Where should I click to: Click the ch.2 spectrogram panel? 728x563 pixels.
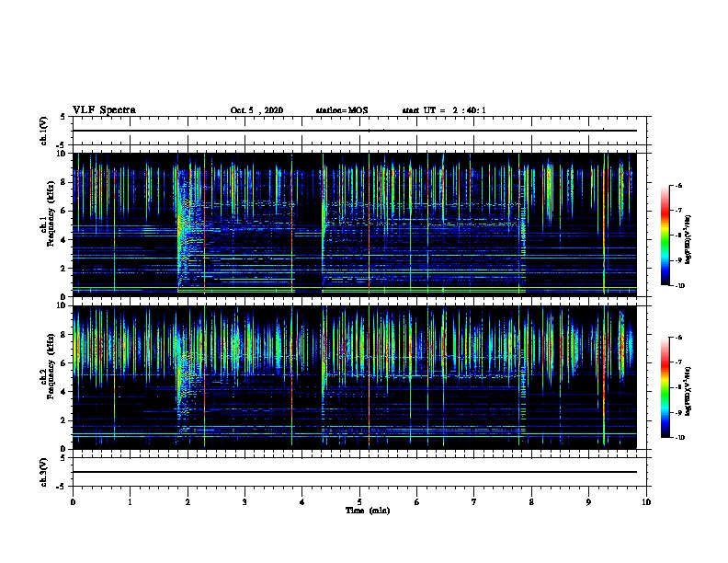355,377
